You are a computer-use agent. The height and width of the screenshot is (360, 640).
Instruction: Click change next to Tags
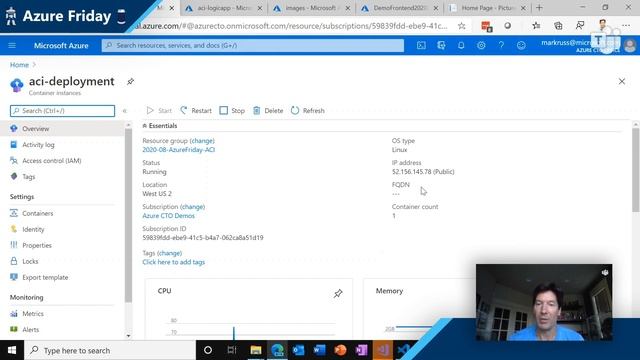click(169, 253)
